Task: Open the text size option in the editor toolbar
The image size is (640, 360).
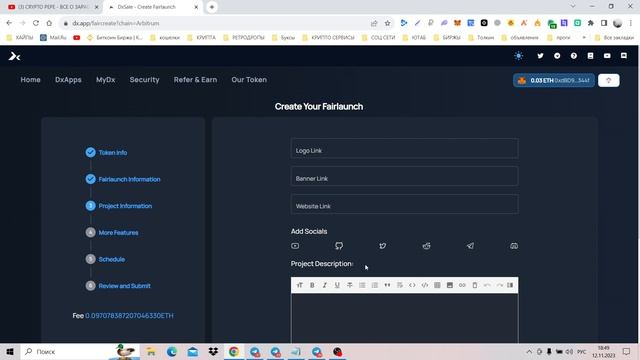Action: click(300, 285)
